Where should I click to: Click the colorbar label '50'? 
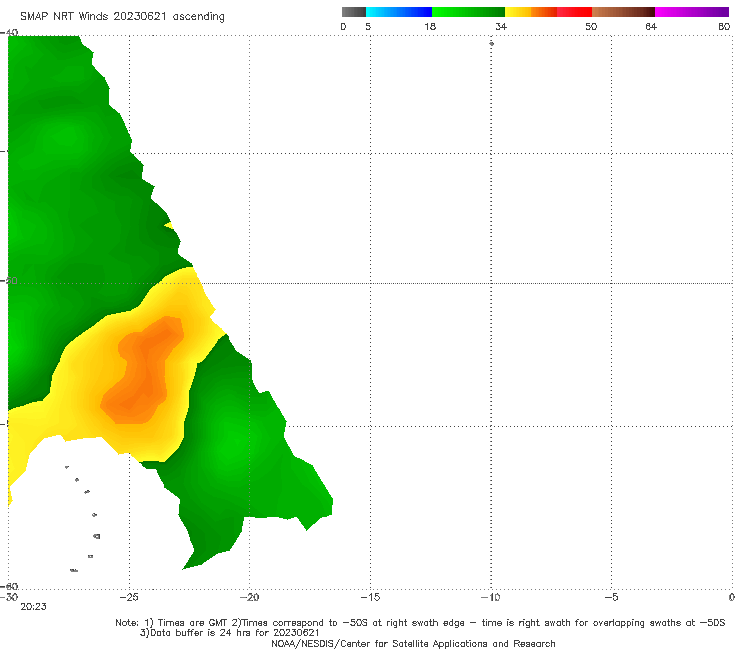tap(591, 26)
